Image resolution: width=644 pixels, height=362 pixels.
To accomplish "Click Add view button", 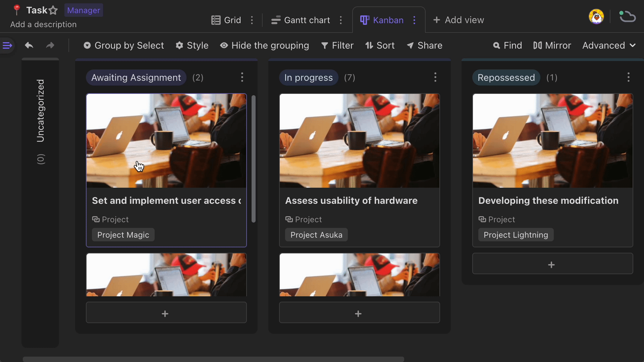I will [x=459, y=19].
